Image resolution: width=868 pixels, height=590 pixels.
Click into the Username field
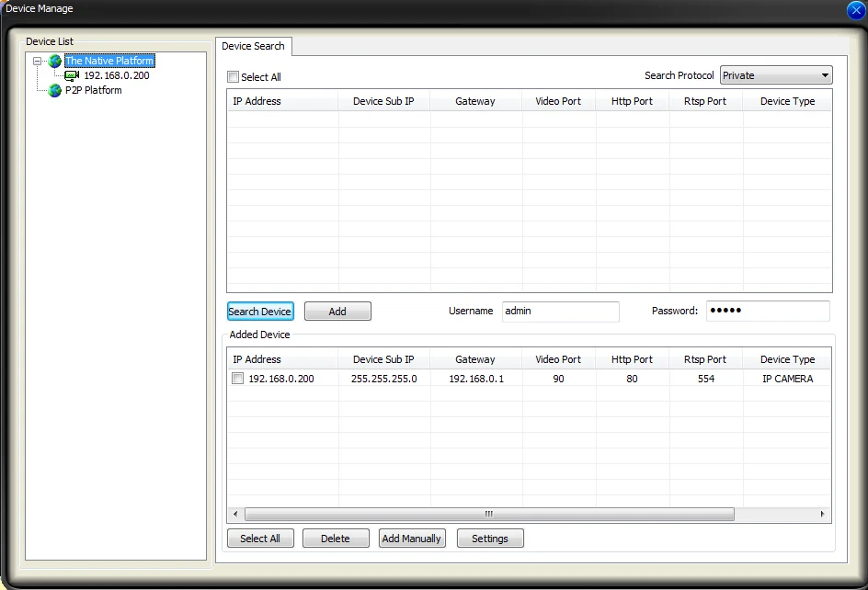(560, 311)
